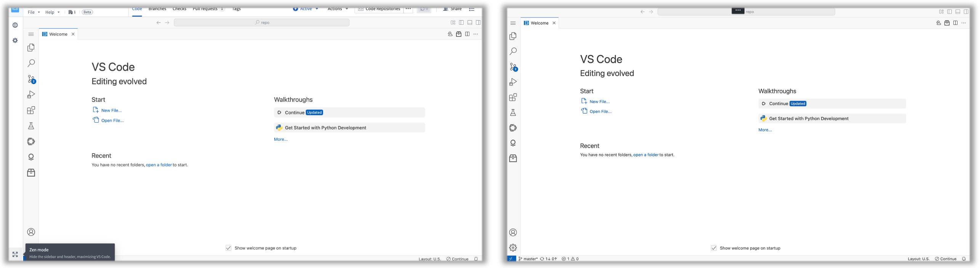
Task: Switch to the Checks tab
Action: [179, 9]
